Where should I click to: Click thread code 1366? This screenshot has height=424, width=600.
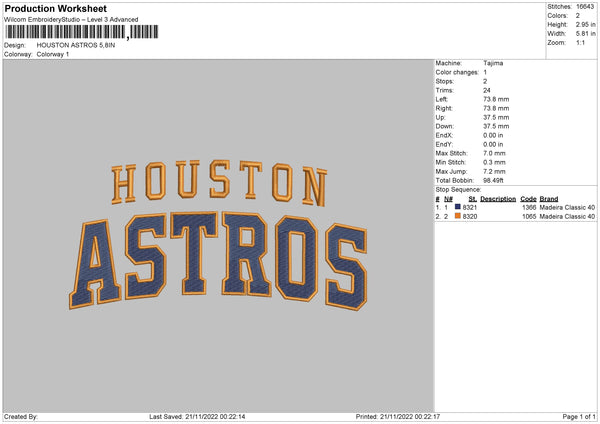529,207
